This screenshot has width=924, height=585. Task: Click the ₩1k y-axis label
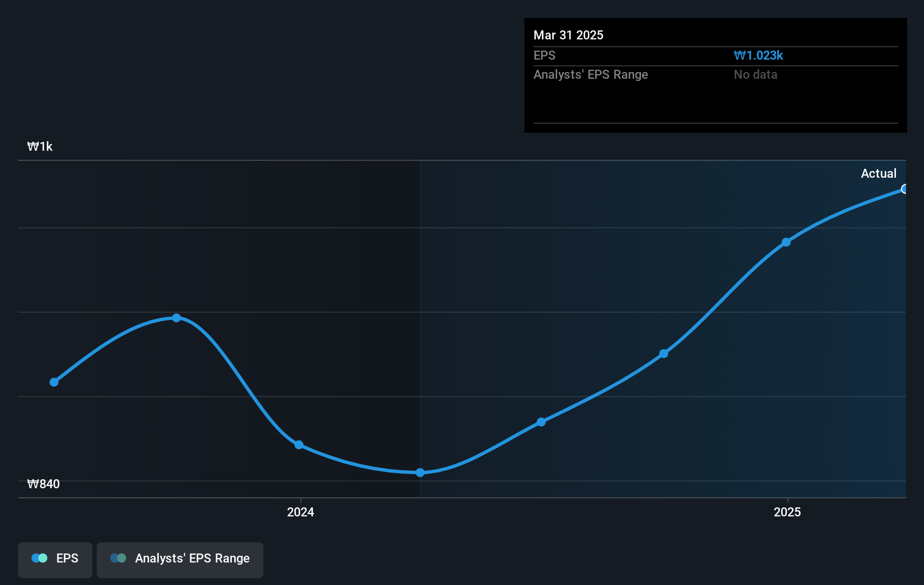40,146
